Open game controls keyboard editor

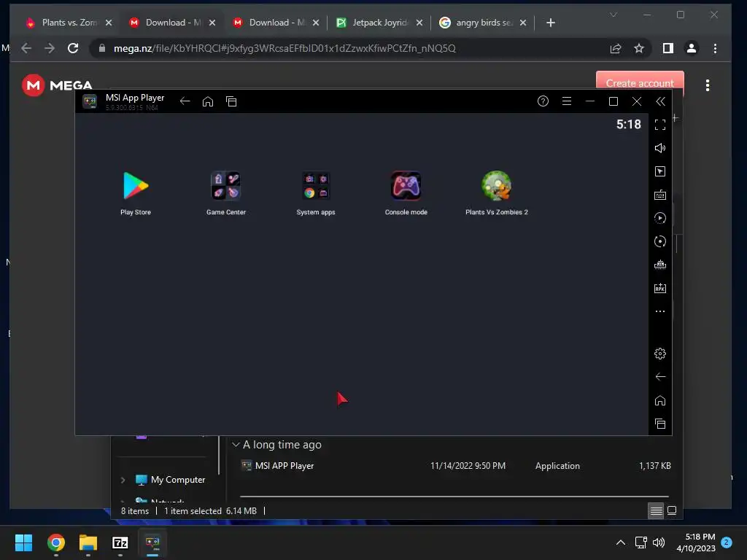659,195
